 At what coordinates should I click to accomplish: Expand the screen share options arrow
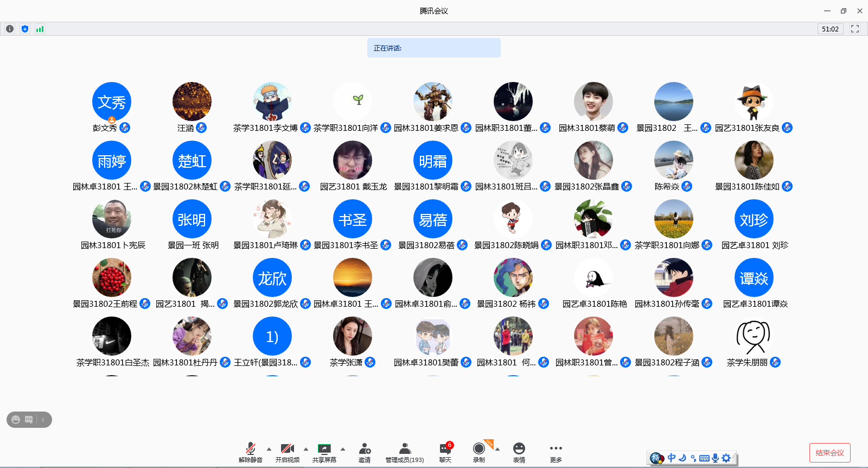point(343,449)
